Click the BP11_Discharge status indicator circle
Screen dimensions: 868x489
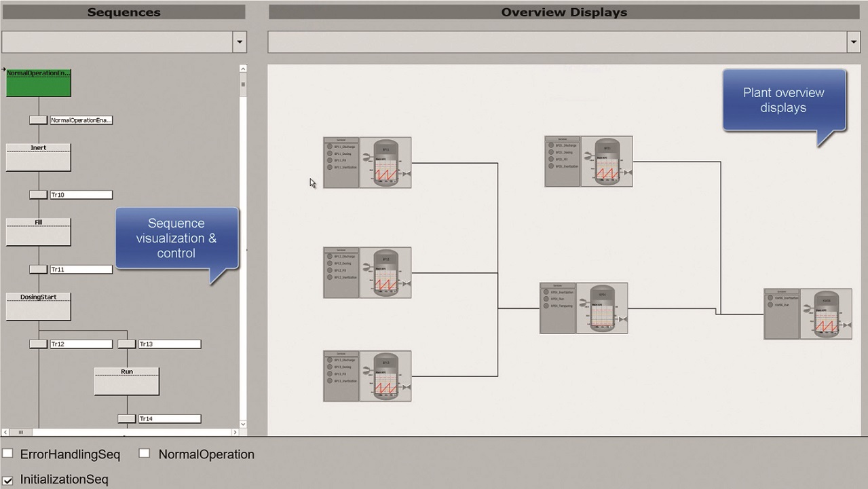click(x=330, y=147)
